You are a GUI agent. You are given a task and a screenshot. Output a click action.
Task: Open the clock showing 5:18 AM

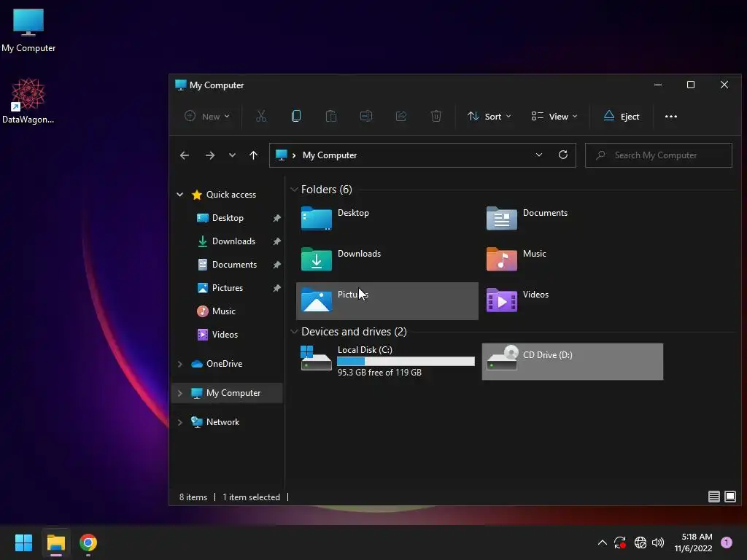pos(693,542)
